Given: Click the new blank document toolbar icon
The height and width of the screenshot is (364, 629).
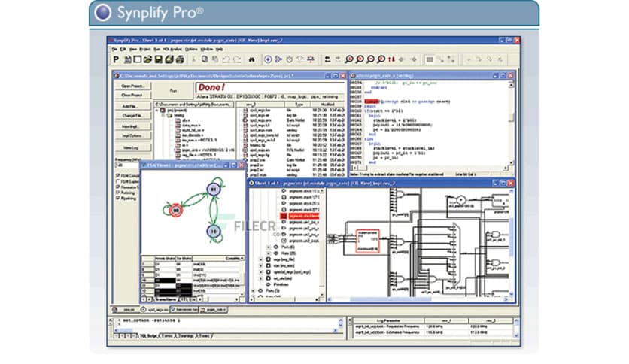Looking at the screenshot, I should pyautogui.click(x=138, y=59).
